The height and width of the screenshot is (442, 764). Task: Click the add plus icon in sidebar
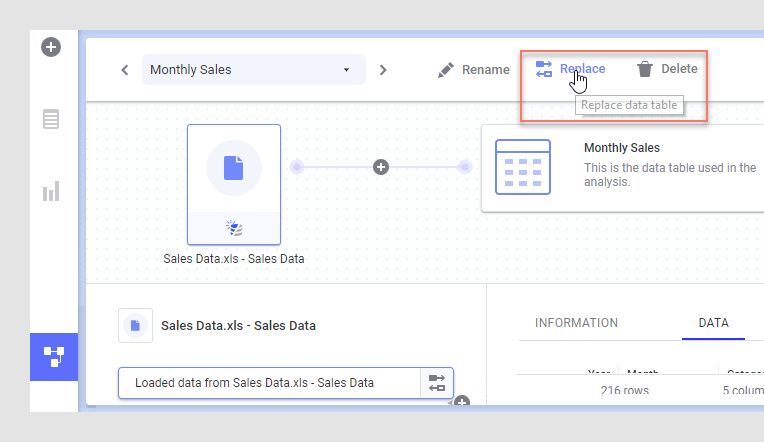click(x=51, y=46)
